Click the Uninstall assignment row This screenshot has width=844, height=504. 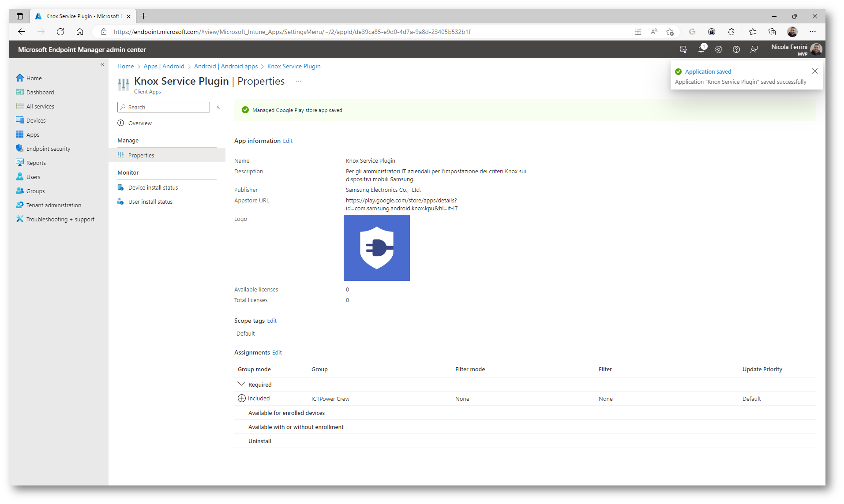[x=525, y=441]
